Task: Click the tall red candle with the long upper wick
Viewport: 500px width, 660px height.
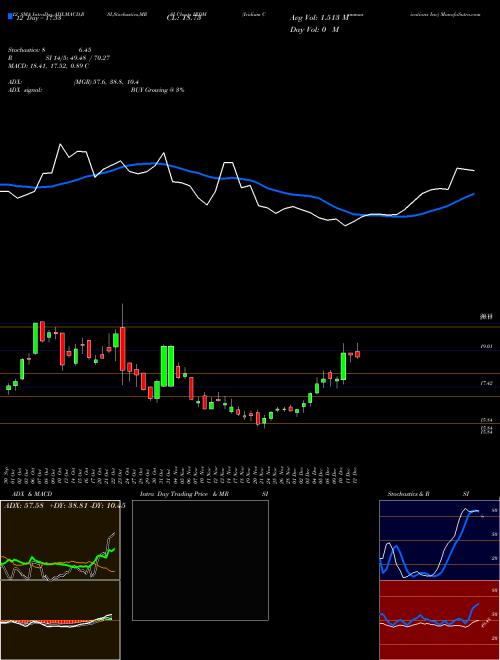Action: [x=122, y=349]
